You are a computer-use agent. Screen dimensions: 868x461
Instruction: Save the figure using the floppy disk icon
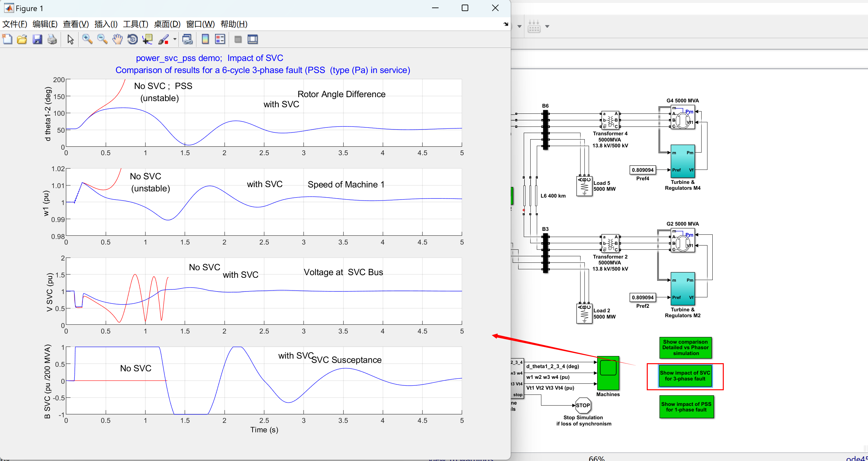(37, 39)
